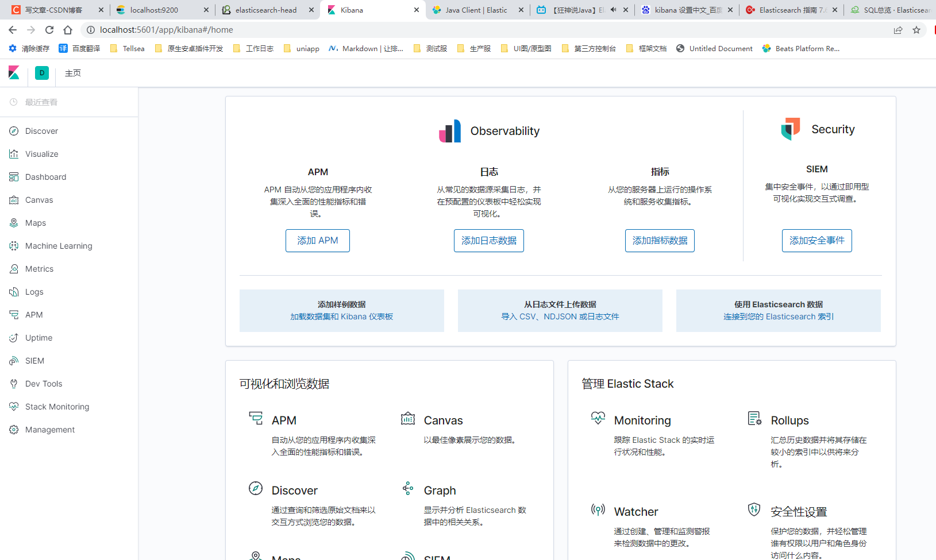Open the 生产服 bookmark folder
The image size is (936, 560).
(474, 49)
